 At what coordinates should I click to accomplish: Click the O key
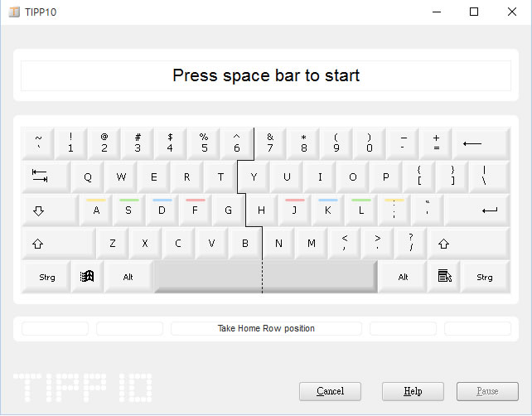tap(352, 177)
